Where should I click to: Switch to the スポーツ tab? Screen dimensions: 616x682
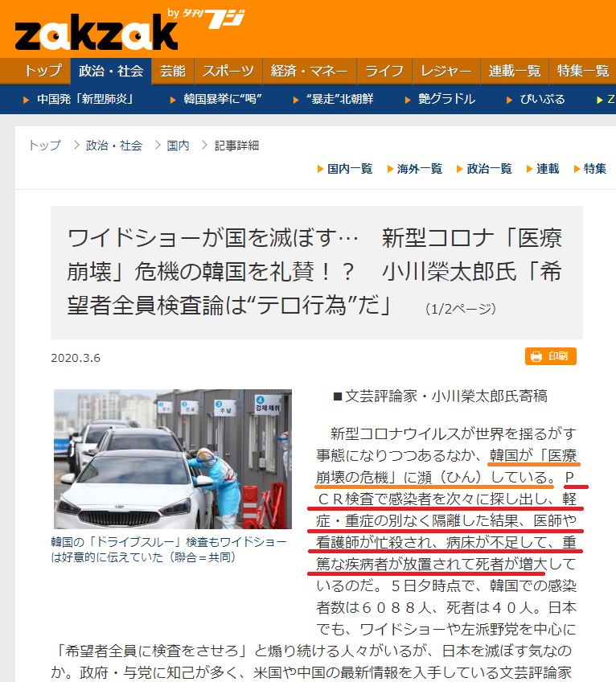(228, 71)
